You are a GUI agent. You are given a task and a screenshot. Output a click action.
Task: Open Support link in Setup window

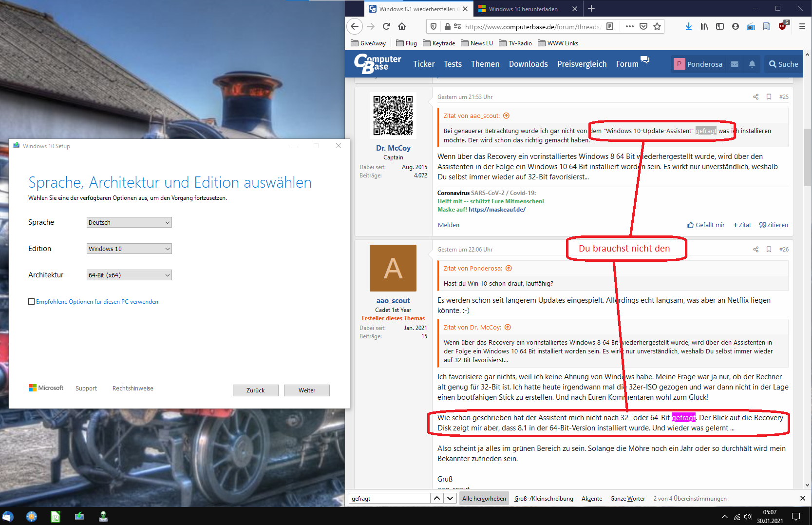click(x=86, y=389)
